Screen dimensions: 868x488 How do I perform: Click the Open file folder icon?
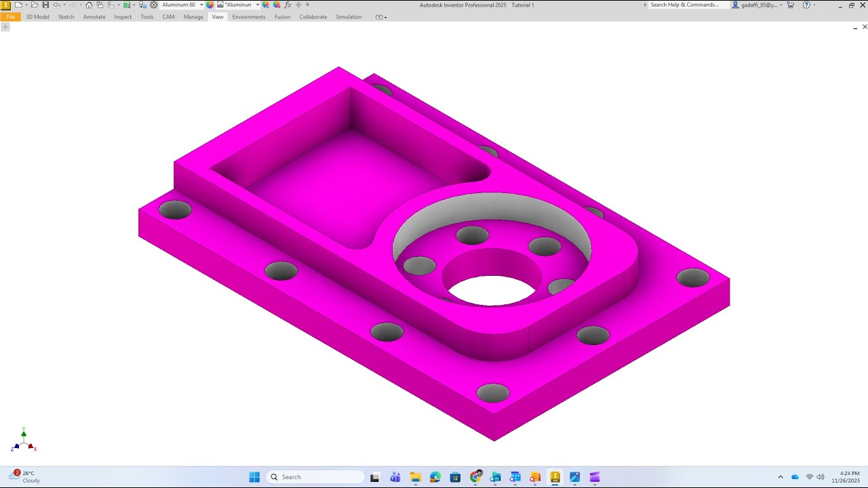coord(34,5)
